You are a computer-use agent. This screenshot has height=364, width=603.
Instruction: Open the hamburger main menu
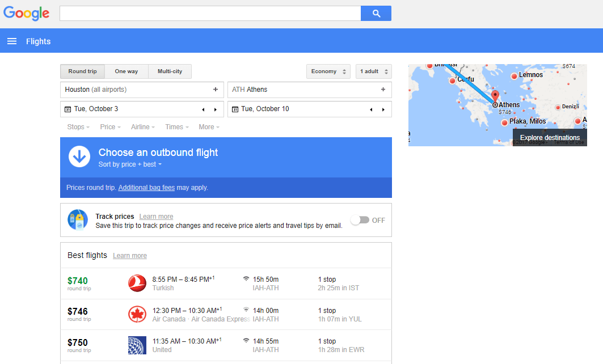[x=12, y=41]
